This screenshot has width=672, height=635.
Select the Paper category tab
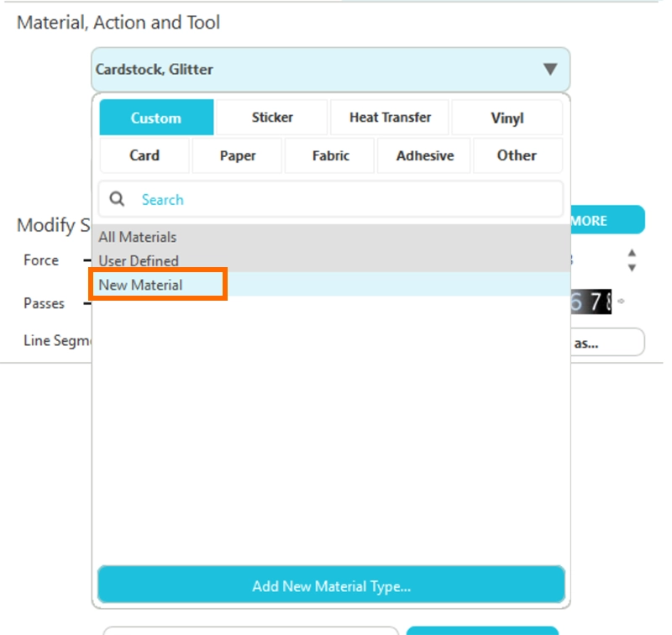click(x=238, y=155)
